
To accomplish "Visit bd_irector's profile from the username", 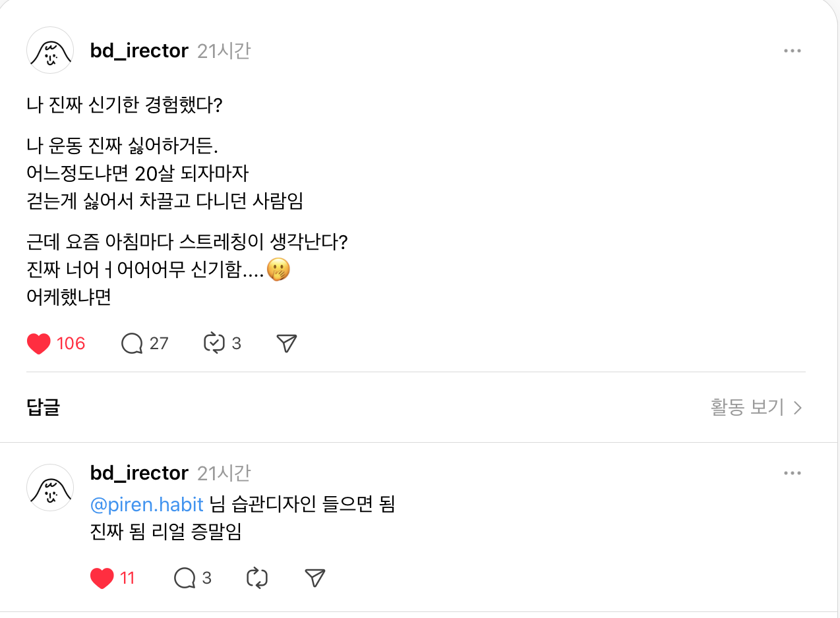I will (139, 49).
